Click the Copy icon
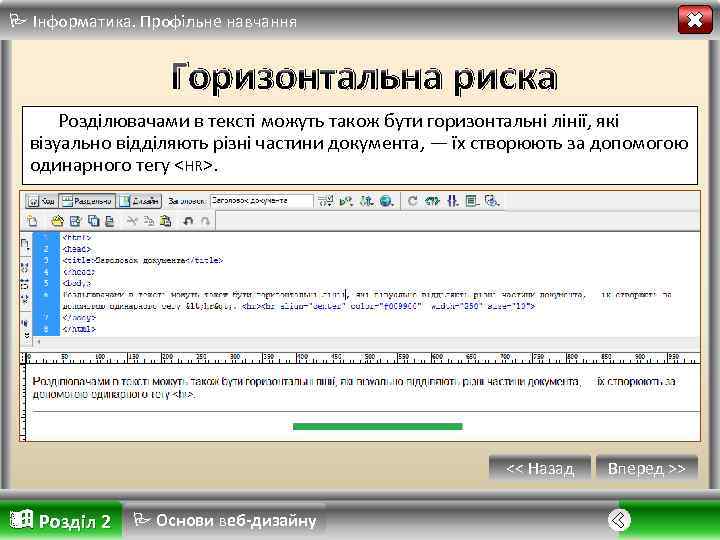Screen dimensions: 720x540 click(149, 221)
